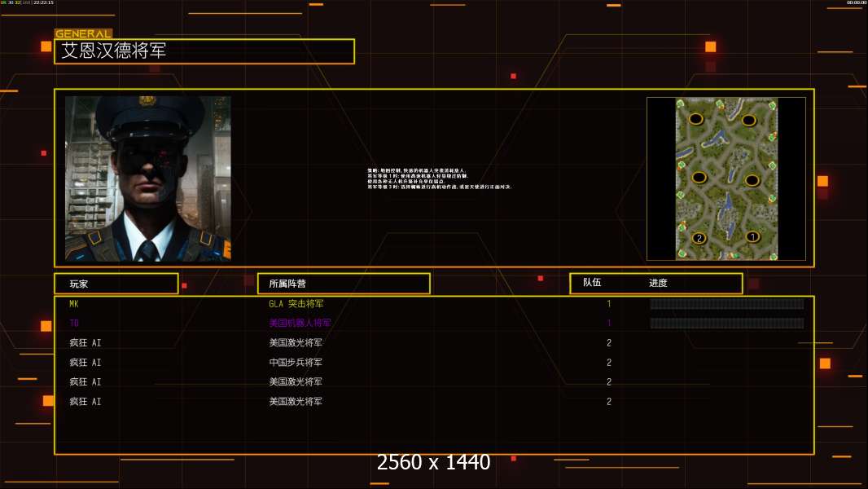
Task: Click the 00:00:00 timer readout
Action: pos(857,2)
